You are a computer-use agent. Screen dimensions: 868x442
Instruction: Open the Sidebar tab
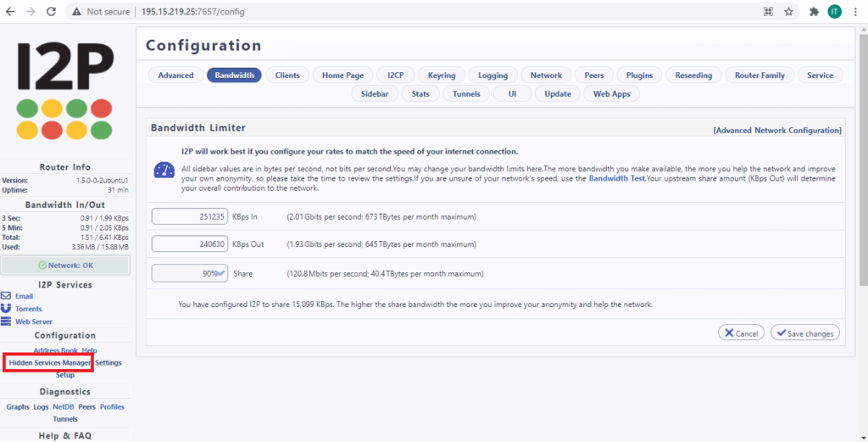pyautogui.click(x=375, y=93)
